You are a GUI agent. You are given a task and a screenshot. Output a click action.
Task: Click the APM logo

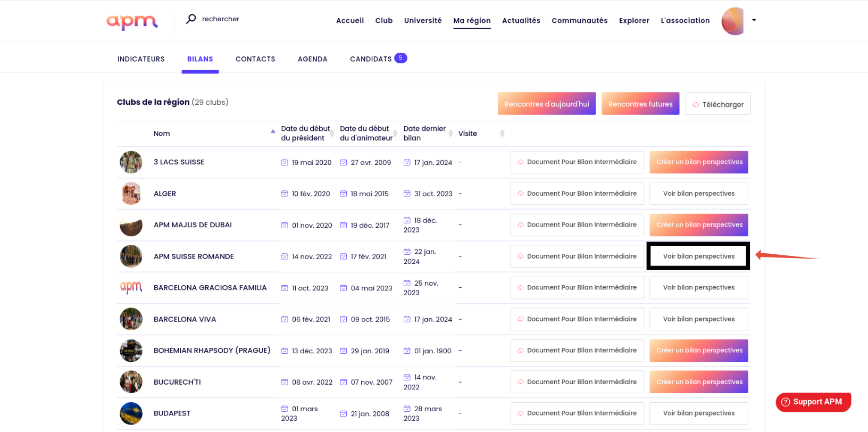click(132, 21)
